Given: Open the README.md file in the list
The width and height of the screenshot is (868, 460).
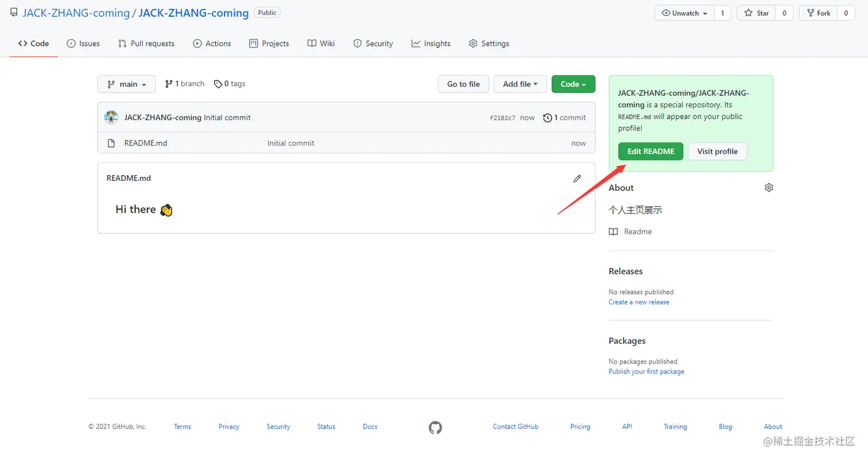Looking at the screenshot, I should coord(146,143).
